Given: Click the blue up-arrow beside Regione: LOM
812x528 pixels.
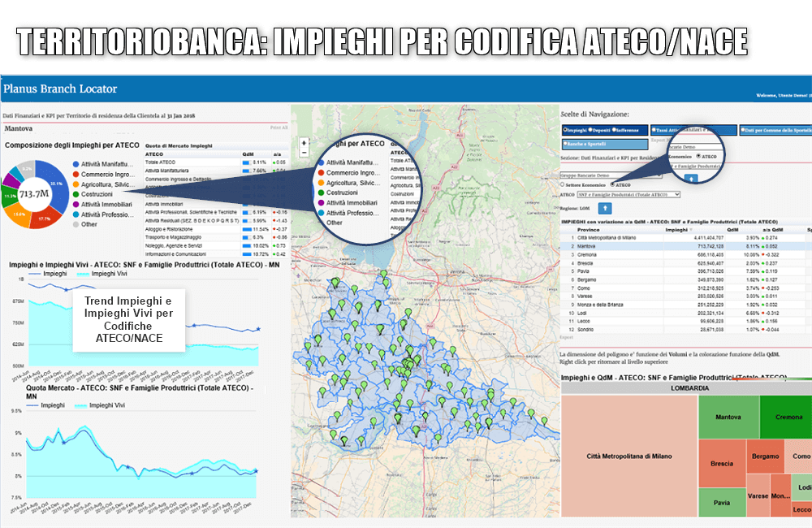Looking at the screenshot, I should pyautogui.click(x=604, y=208).
